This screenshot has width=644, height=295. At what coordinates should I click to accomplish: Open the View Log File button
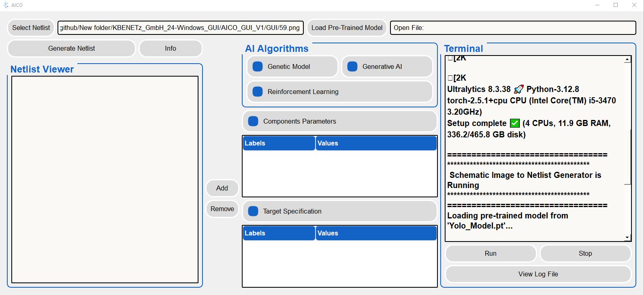(x=538, y=274)
